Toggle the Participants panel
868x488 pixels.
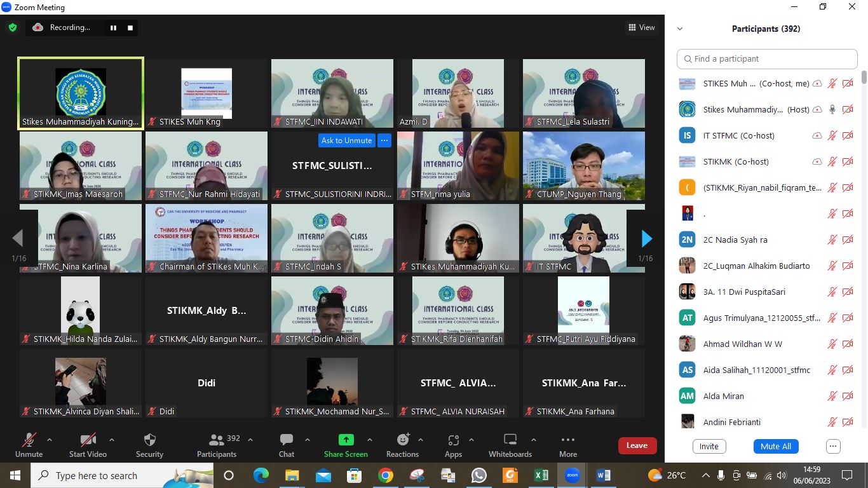tap(217, 445)
